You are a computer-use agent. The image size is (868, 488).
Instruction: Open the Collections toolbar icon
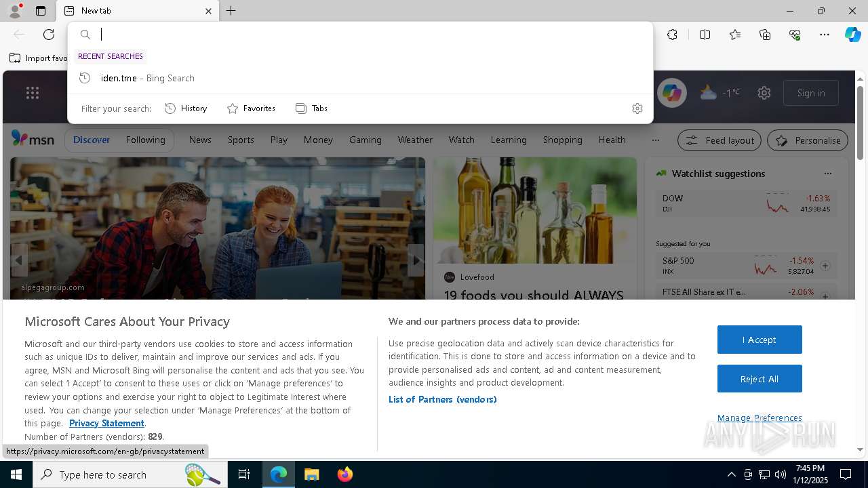click(x=765, y=35)
